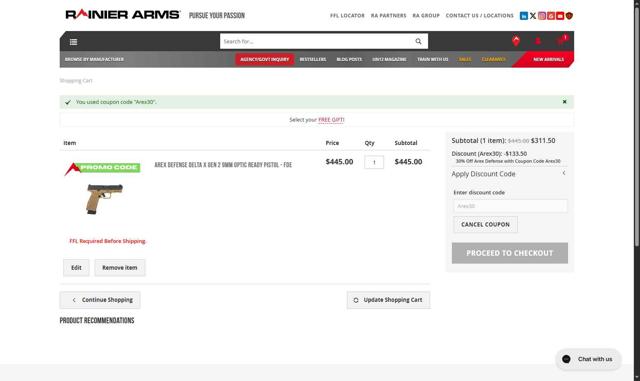Dismiss the coupon success message
Viewport: 640px width, 381px height.
[x=564, y=102]
